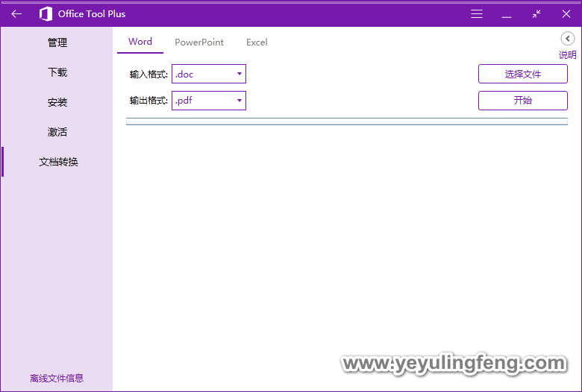582x392 pixels.
Task: Switch to the PowerPoint tab
Action: click(199, 42)
